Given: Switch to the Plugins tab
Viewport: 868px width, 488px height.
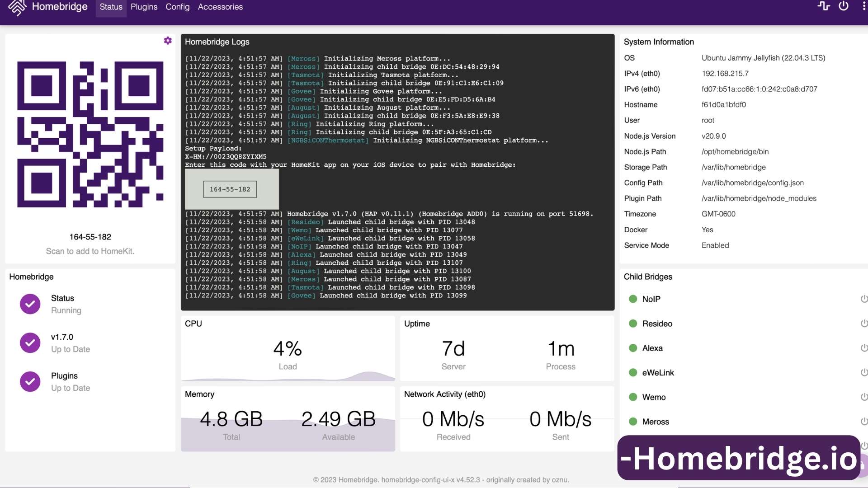Looking at the screenshot, I should pos(143,7).
